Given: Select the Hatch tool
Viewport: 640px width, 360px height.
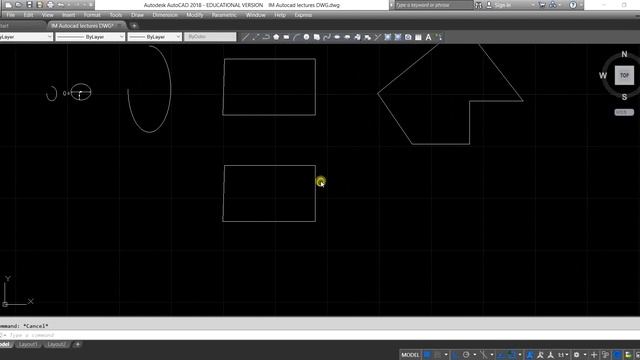Looking at the screenshot, I should click(388, 37).
